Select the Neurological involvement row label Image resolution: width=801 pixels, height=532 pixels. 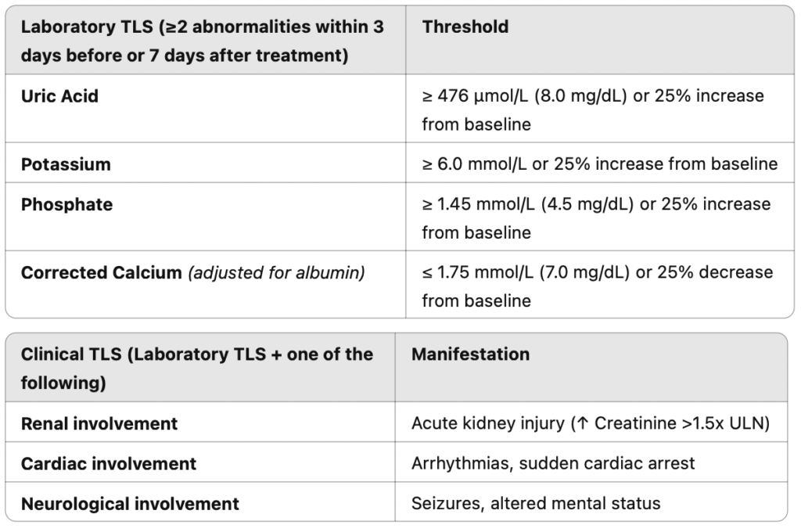[x=130, y=504]
